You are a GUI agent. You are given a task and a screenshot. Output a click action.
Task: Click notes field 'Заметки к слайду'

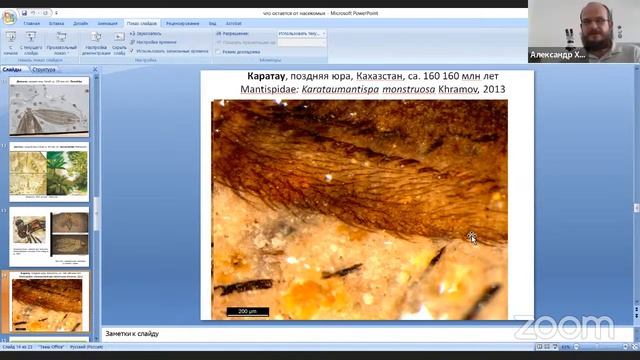pos(367,334)
